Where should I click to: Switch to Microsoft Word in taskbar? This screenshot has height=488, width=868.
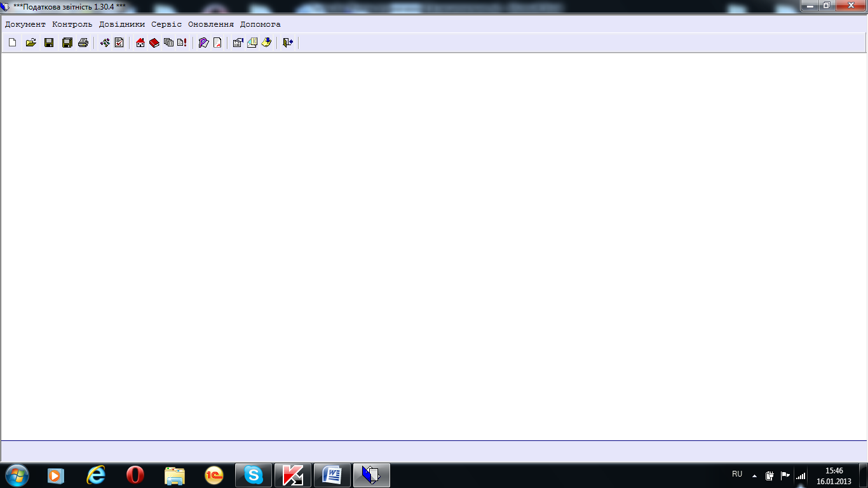pos(332,475)
